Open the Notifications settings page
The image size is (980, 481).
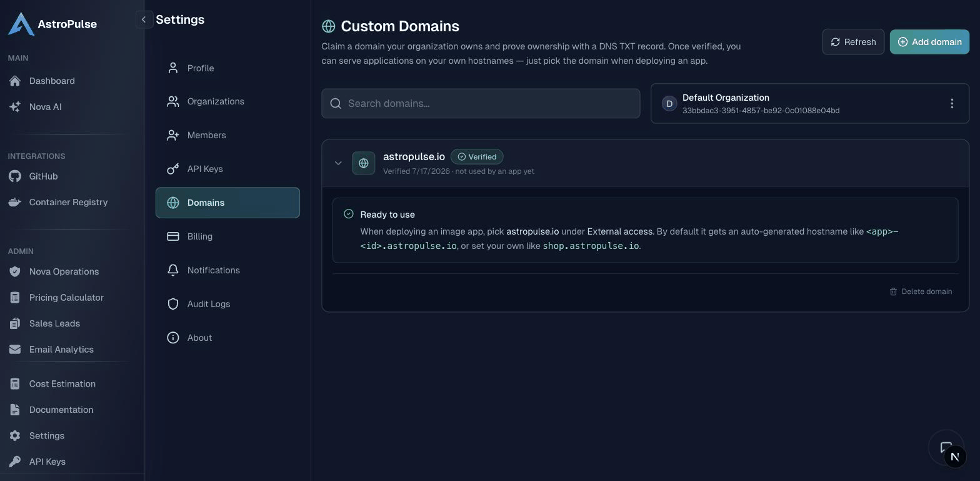click(227, 270)
